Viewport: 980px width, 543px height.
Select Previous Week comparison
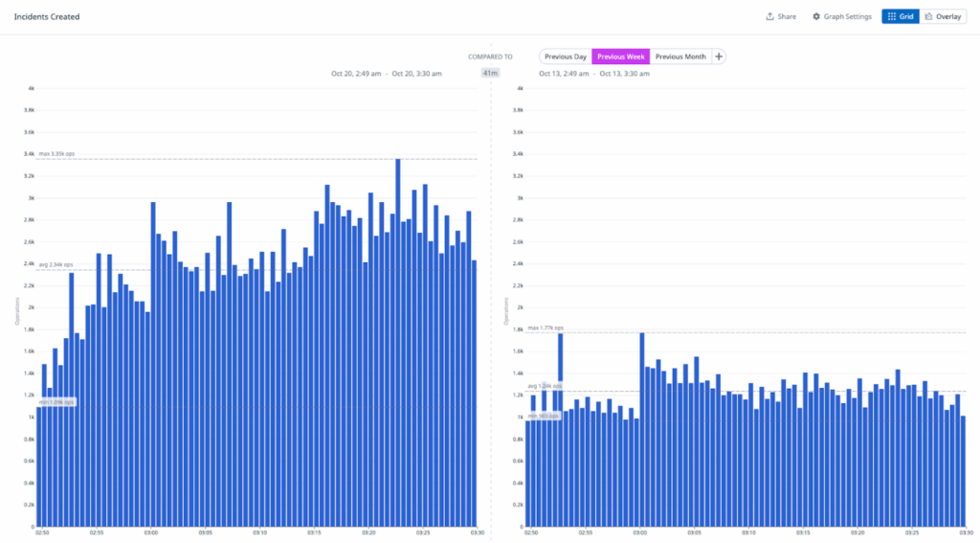[621, 57]
